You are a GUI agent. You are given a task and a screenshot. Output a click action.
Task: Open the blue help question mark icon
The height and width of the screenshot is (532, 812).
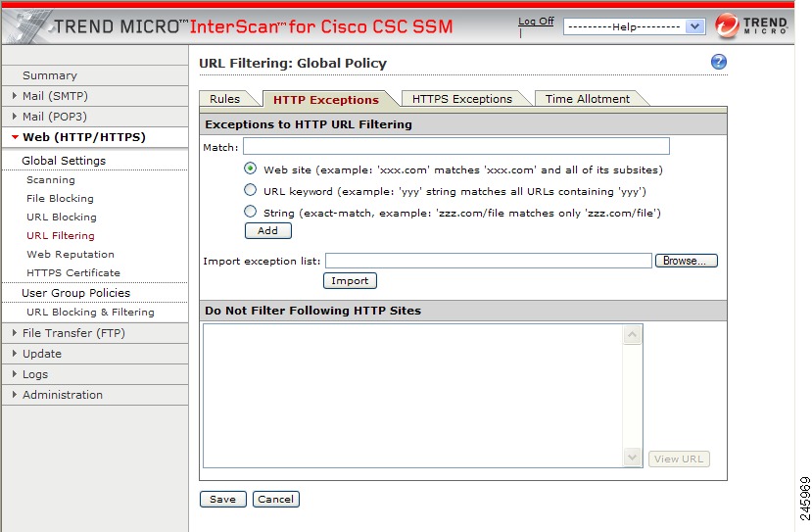click(x=718, y=62)
